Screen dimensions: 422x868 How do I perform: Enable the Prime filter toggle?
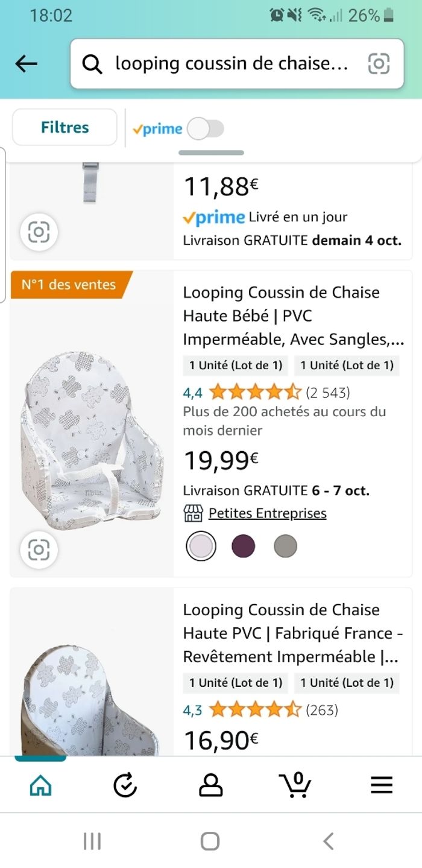coord(206,128)
